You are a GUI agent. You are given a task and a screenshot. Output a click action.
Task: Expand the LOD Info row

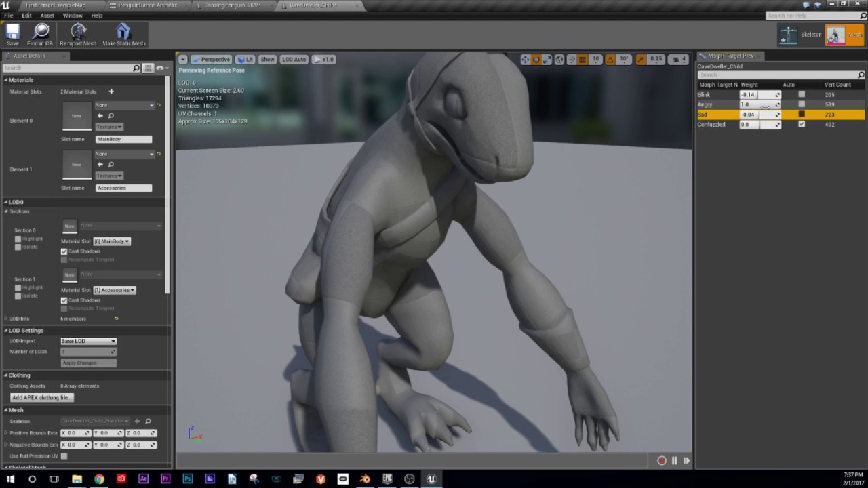(x=6, y=319)
